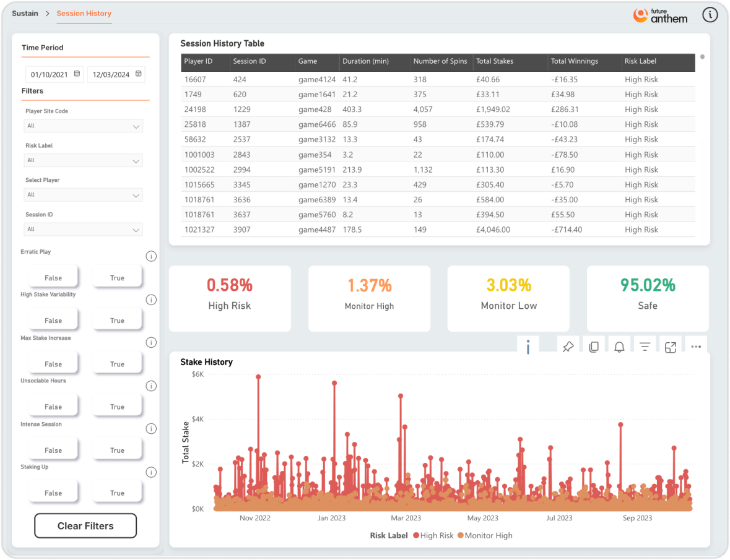
Task: Show info for Intense Session
Action: click(151, 429)
